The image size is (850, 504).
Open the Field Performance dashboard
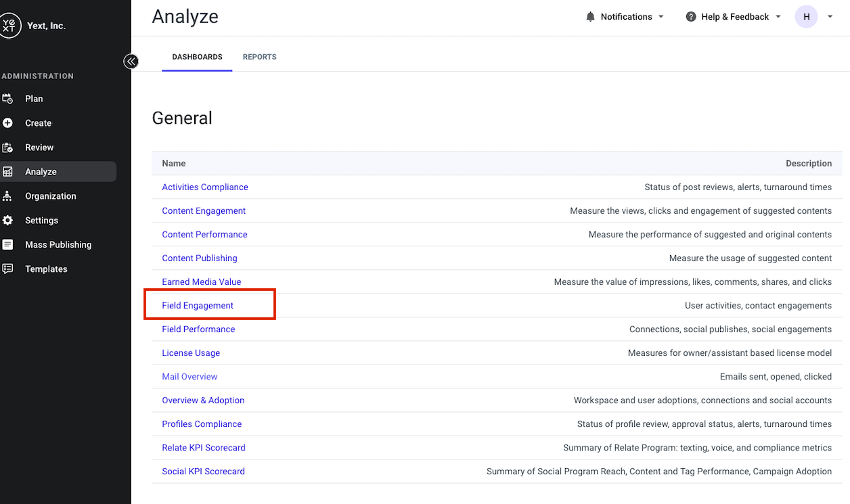coord(198,329)
